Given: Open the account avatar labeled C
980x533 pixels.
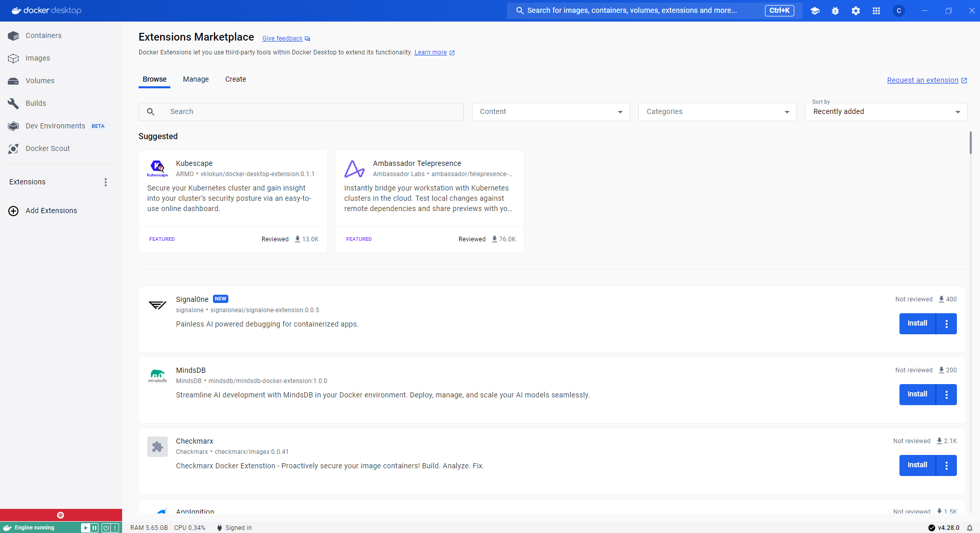Looking at the screenshot, I should pyautogui.click(x=899, y=11).
